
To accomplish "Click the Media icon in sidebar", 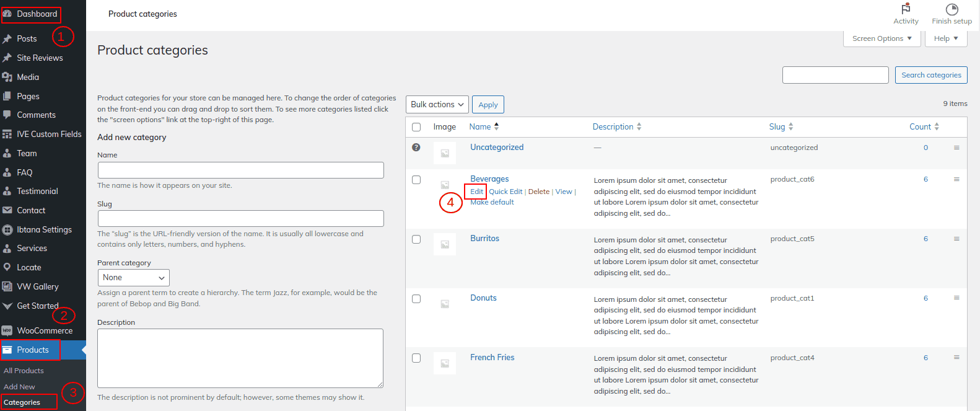I will [7, 77].
